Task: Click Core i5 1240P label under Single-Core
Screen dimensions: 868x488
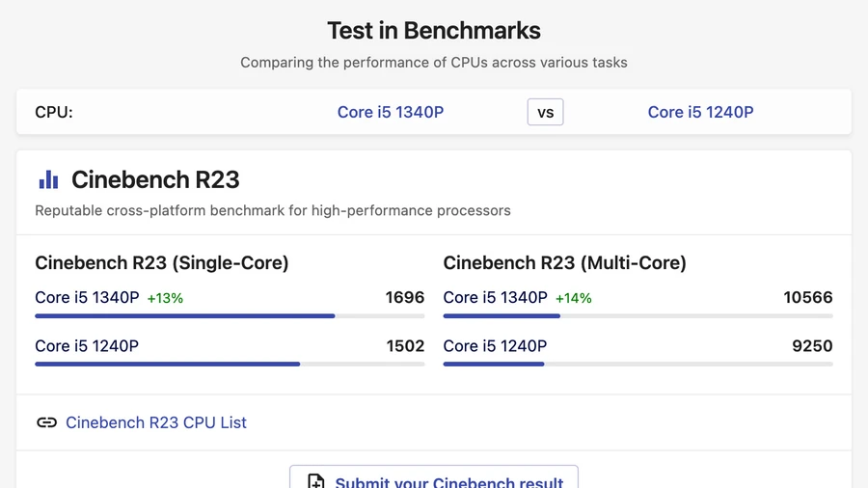Action: pos(87,346)
